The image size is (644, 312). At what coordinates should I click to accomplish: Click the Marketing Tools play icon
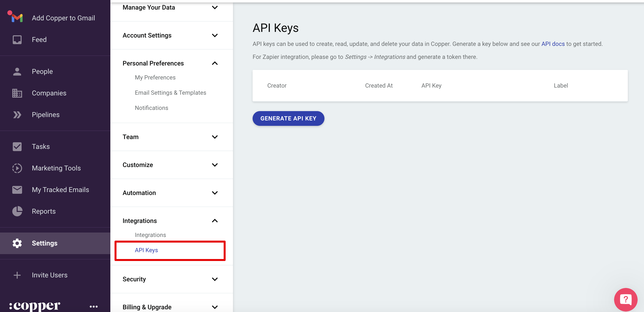17,168
